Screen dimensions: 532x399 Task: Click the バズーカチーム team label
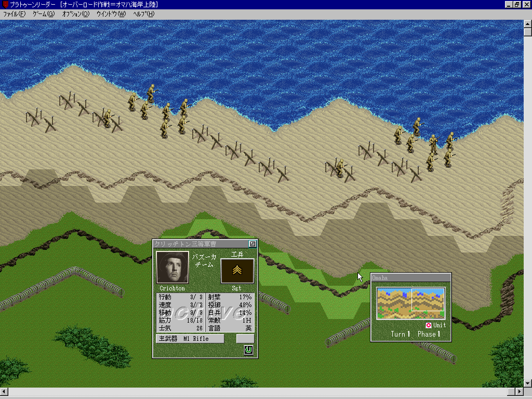204,261
